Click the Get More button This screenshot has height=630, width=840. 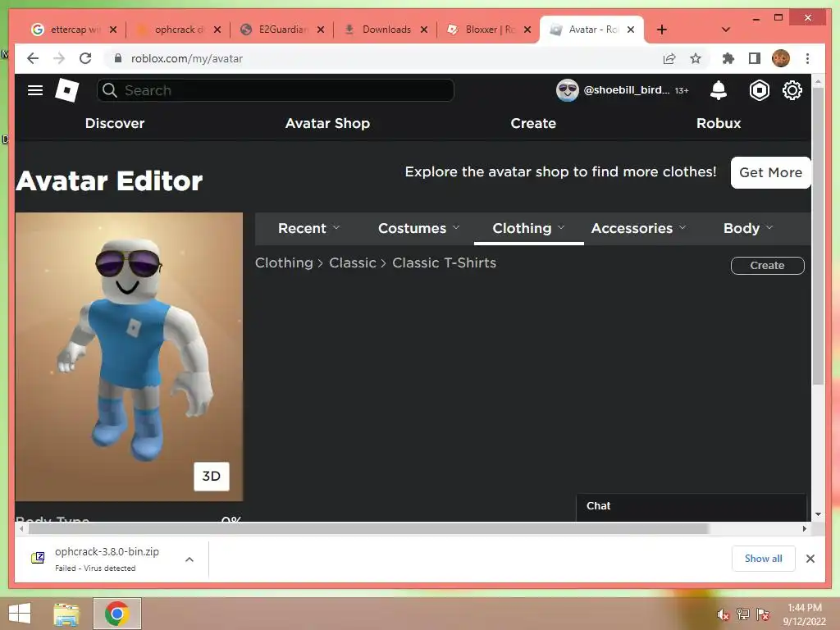tap(770, 172)
